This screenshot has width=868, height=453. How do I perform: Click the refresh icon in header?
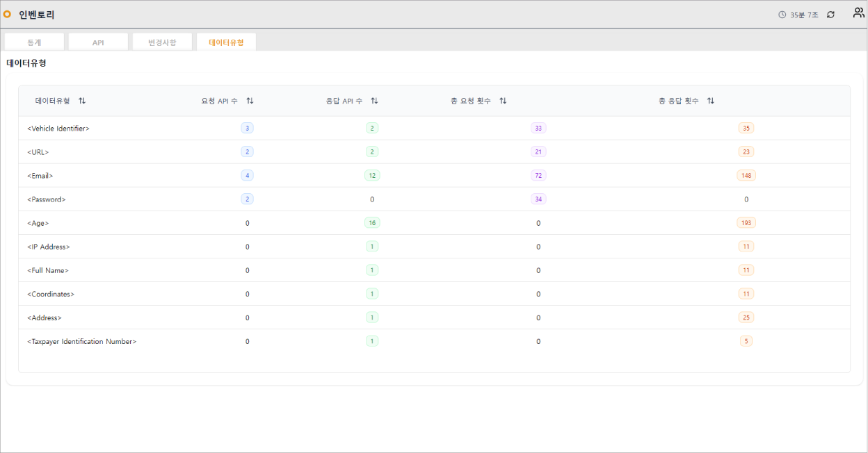tap(830, 15)
